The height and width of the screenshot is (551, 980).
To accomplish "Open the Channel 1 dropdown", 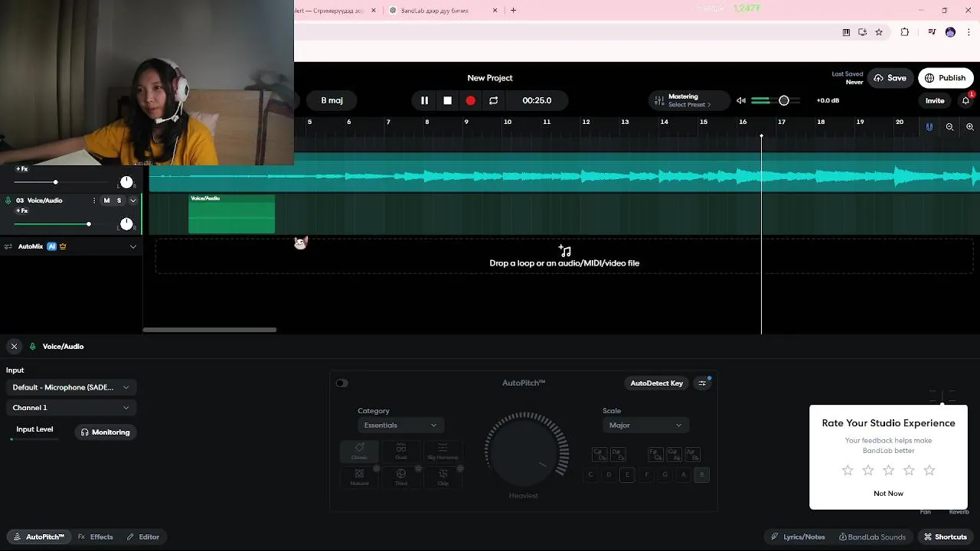I will [70, 408].
